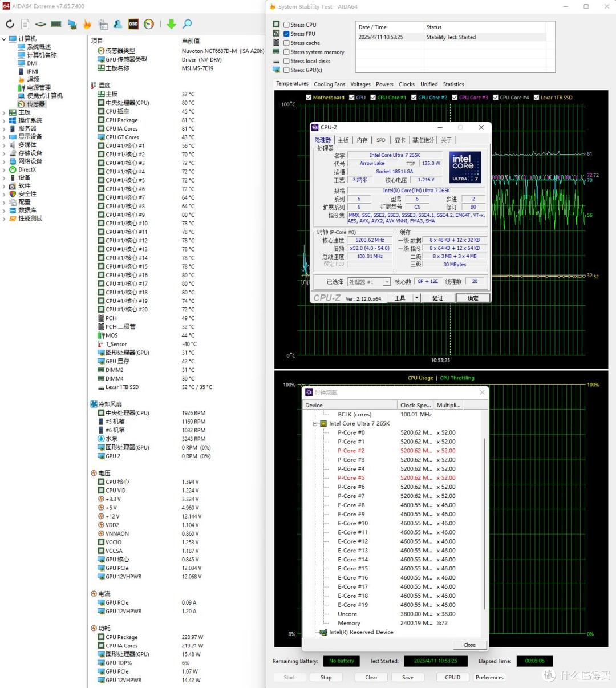Expand the 显示设备 tree node

point(4,137)
